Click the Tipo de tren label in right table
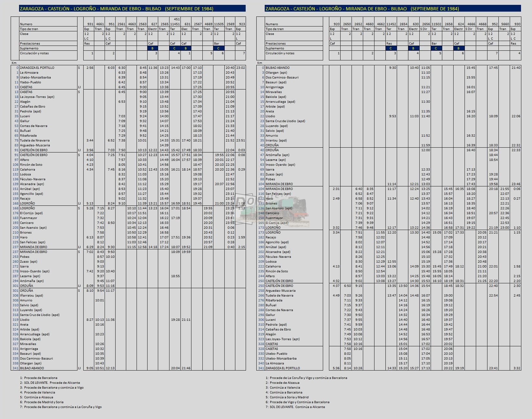The height and width of the screenshot is (419, 532). point(275,29)
